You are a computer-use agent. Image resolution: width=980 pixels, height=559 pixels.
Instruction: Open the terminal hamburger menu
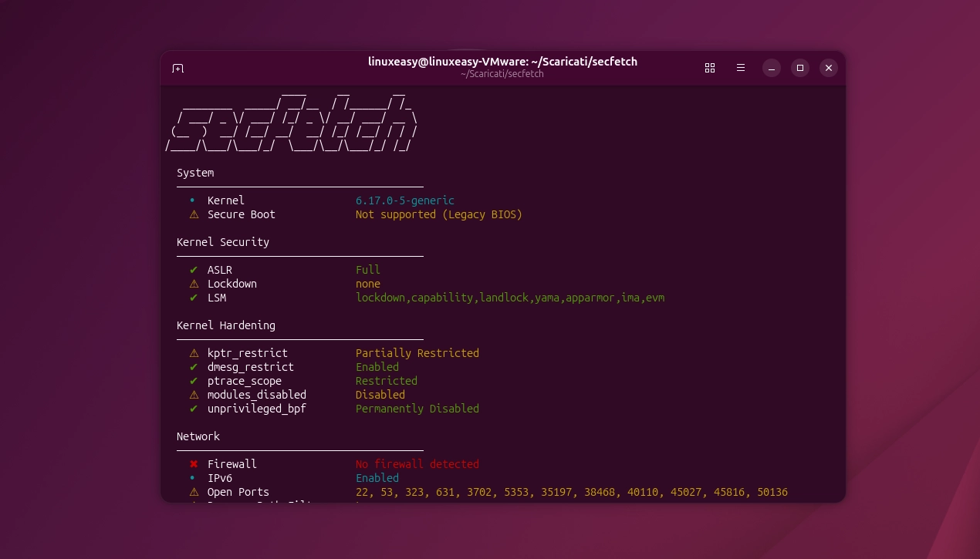740,68
